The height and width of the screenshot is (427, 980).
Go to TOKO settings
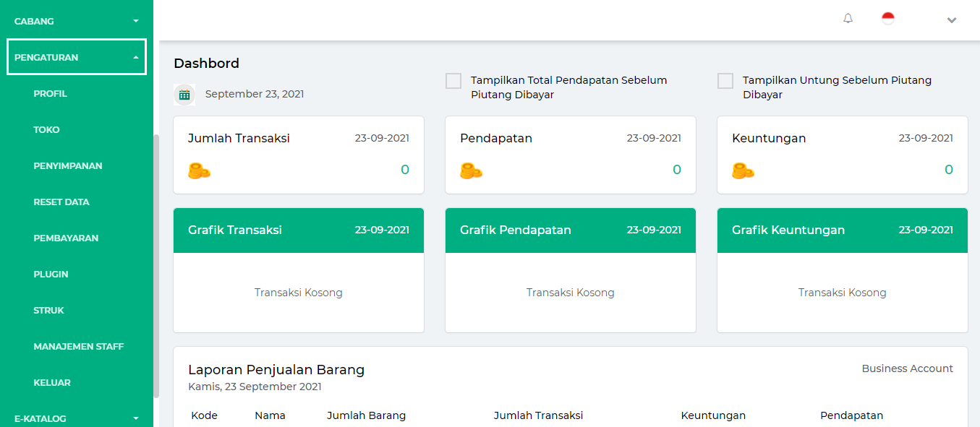tap(46, 129)
